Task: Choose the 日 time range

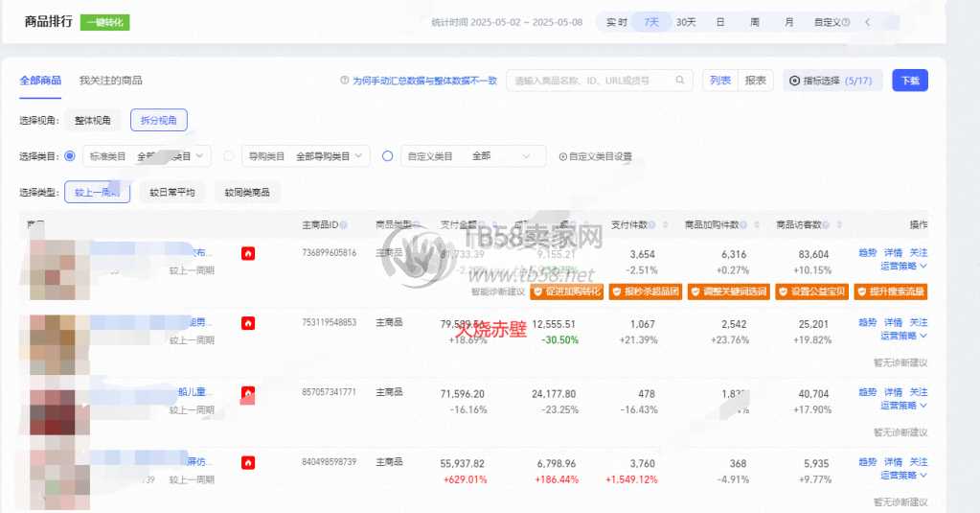Action: (x=720, y=22)
